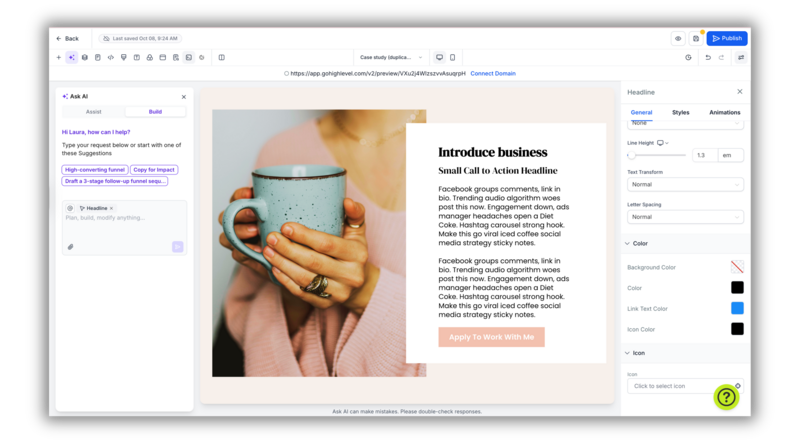Screen dimensions: 800x444
Task: Collapse the Color section
Action: pos(628,243)
